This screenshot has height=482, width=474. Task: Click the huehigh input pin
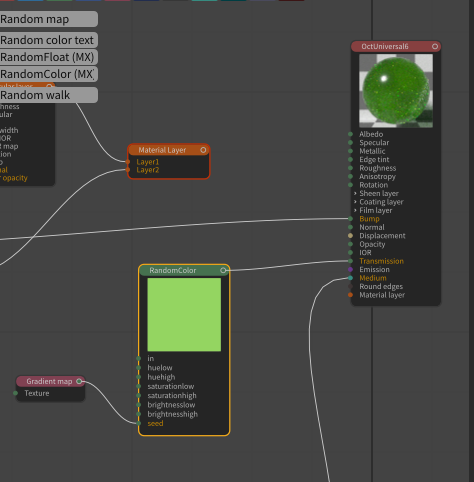click(138, 377)
